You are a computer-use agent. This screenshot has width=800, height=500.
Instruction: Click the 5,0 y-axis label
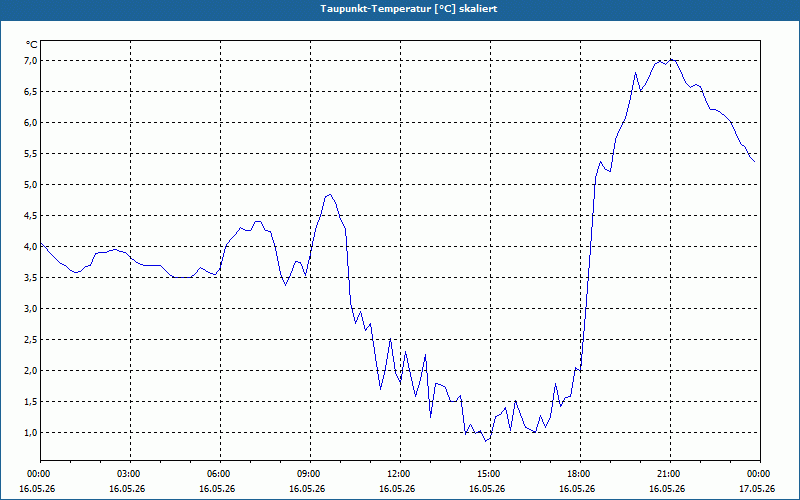tap(31, 185)
